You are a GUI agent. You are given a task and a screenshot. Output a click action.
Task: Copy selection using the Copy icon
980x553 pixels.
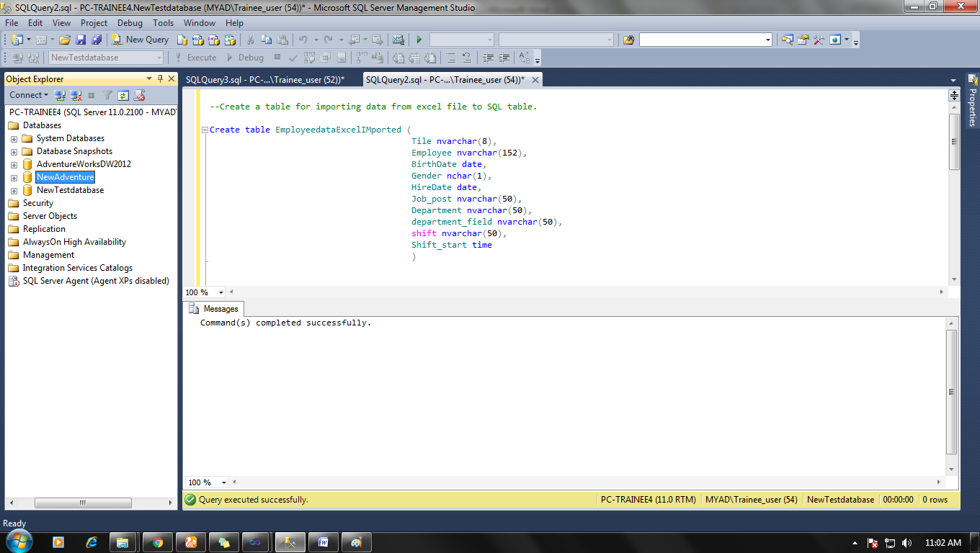267,40
